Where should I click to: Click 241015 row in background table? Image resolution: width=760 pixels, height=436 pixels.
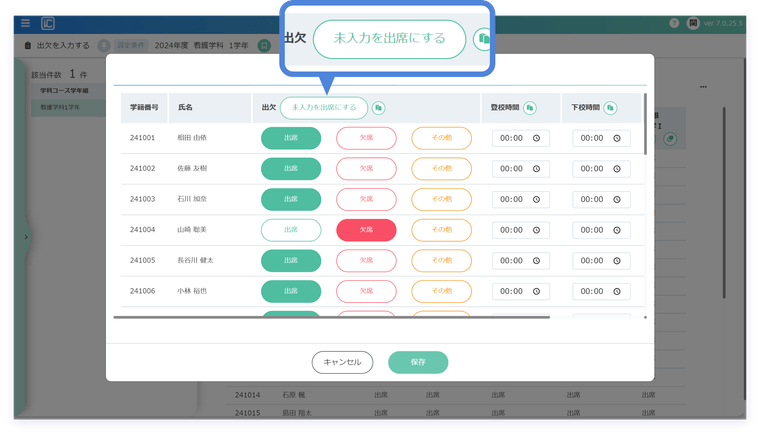coord(456,413)
